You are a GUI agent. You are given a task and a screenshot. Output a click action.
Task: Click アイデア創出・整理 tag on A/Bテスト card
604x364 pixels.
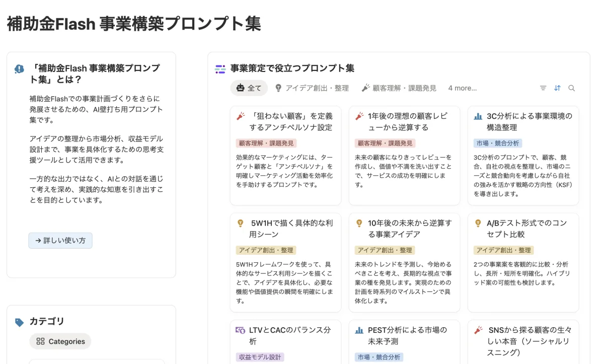[x=504, y=250]
